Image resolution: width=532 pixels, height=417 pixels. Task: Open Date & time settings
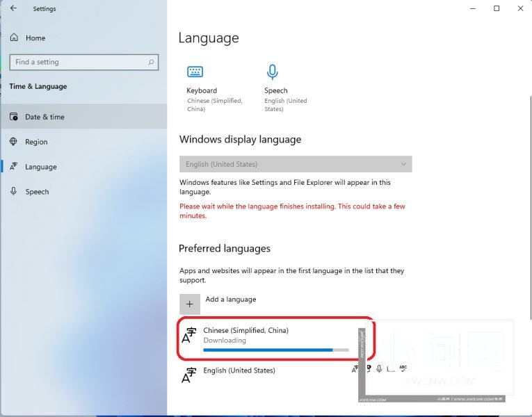83,117
